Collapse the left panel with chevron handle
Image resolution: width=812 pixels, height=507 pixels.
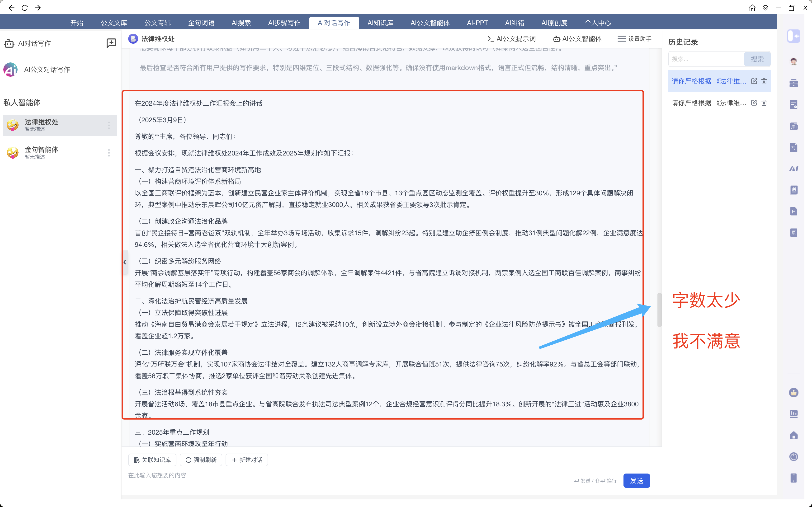125,262
